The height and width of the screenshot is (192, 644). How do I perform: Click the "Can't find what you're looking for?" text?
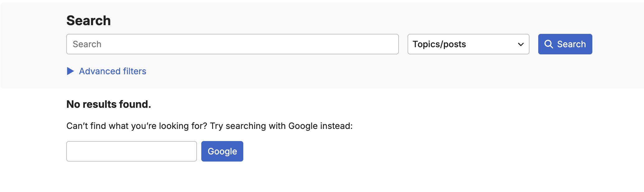pyautogui.click(x=137, y=126)
